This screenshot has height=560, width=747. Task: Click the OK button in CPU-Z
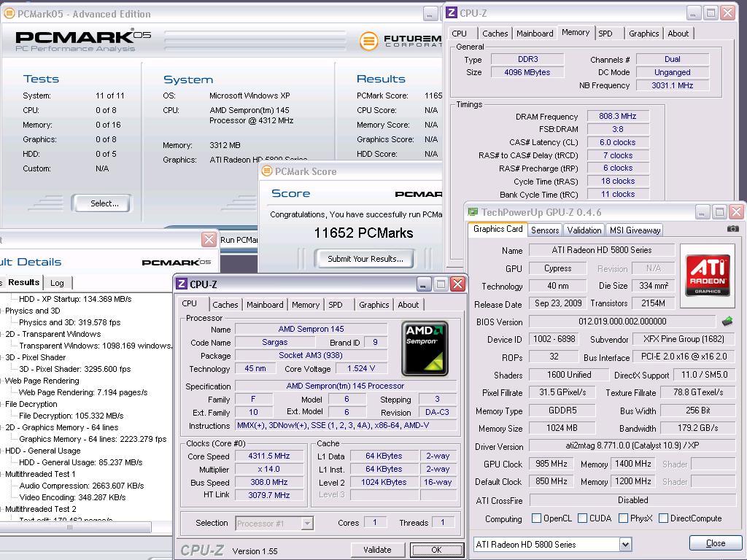click(x=436, y=550)
